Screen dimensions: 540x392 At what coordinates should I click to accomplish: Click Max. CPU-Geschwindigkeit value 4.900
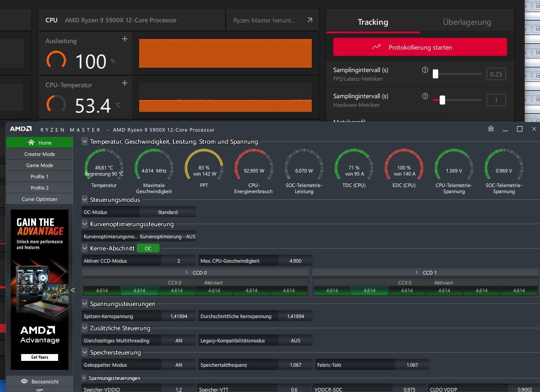(295, 261)
